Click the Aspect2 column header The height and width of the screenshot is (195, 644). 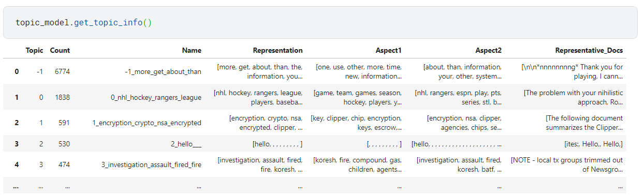pyautogui.click(x=488, y=50)
